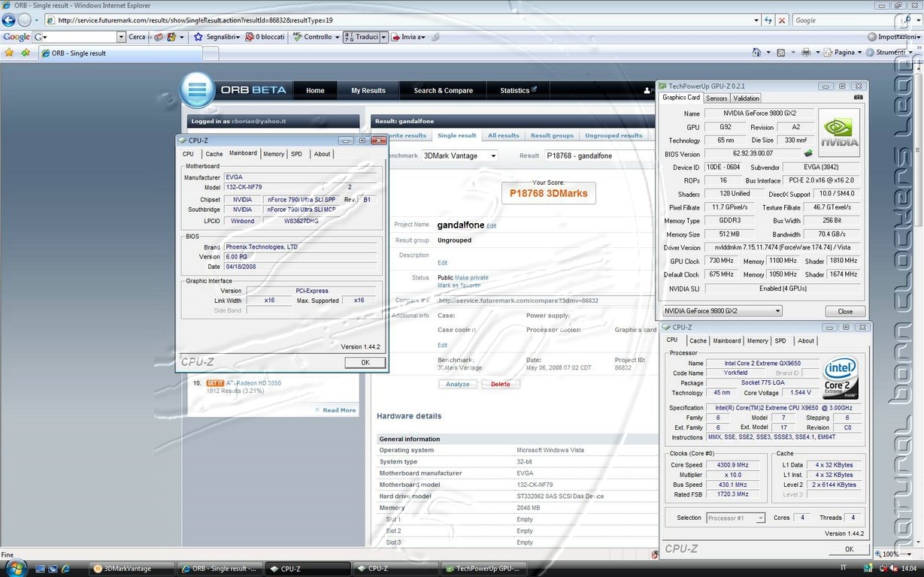Image resolution: width=924 pixels, height=577 pixels.
Task: Click the BIOS save chip icon in GPU-Z
Action: tap(808, 153)
